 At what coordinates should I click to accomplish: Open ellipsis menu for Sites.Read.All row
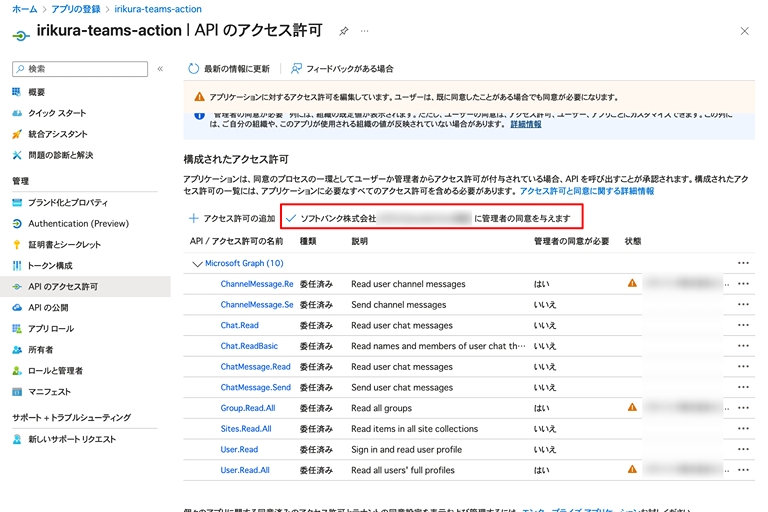coord(744,428)
